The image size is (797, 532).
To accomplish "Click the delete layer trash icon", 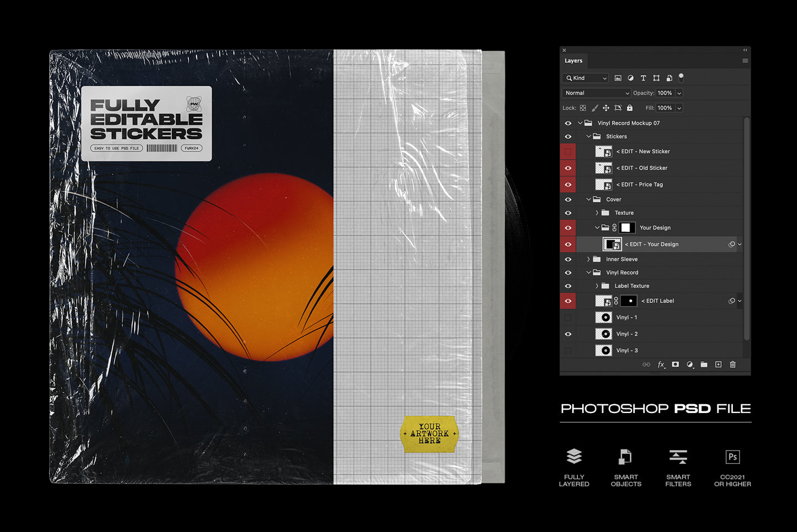I will [x=732, y=364].
